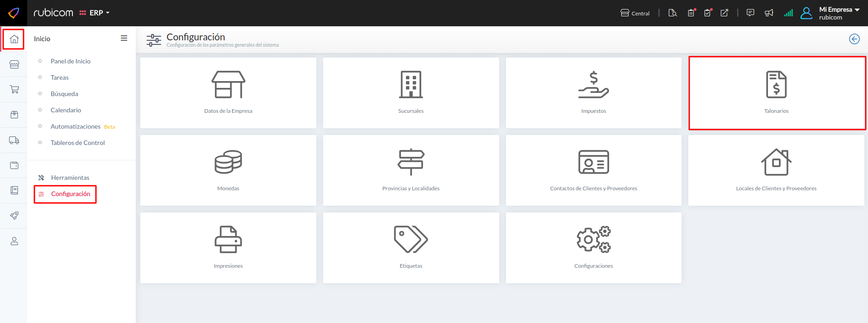Screen dimensions: 868x323
Task: Click the delivery truck sidebar icon
Action: (14, 140)
